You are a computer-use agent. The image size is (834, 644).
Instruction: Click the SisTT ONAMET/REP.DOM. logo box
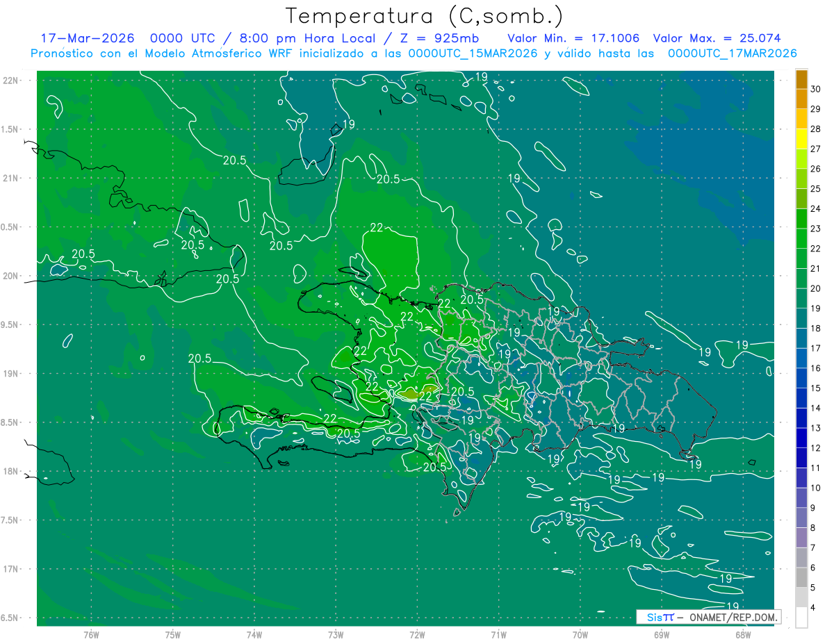pos(708,617)
